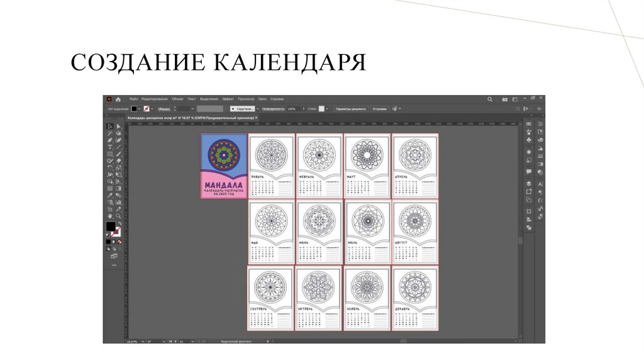Click the Установки button
Image resolution: width=644 pixels, height=361 pixels.
pyautogui.click(x=379, y=109)
